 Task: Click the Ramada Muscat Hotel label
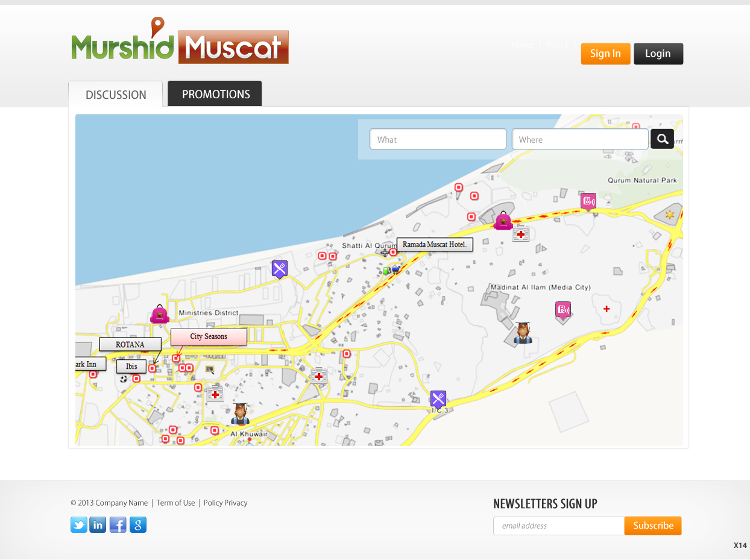click(x=435, y=245)
